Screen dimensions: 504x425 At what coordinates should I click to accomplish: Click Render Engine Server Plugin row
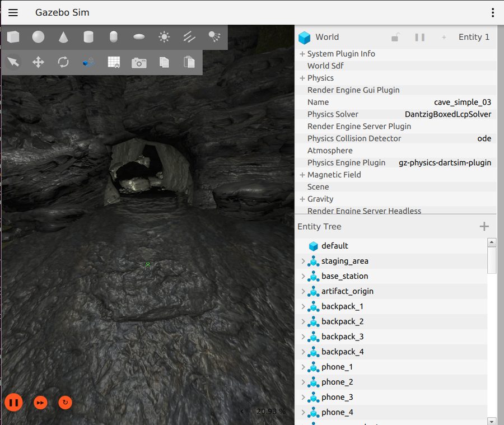(396, 127)
